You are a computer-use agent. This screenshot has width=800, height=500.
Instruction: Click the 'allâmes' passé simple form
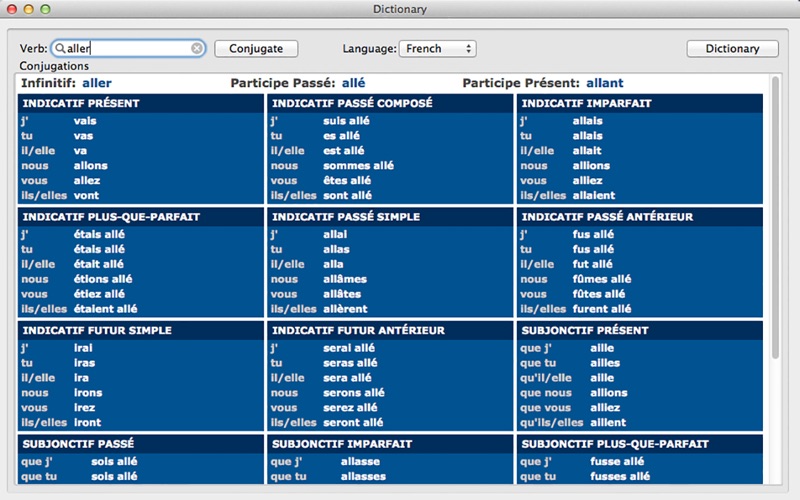click(x=345, y=279)
